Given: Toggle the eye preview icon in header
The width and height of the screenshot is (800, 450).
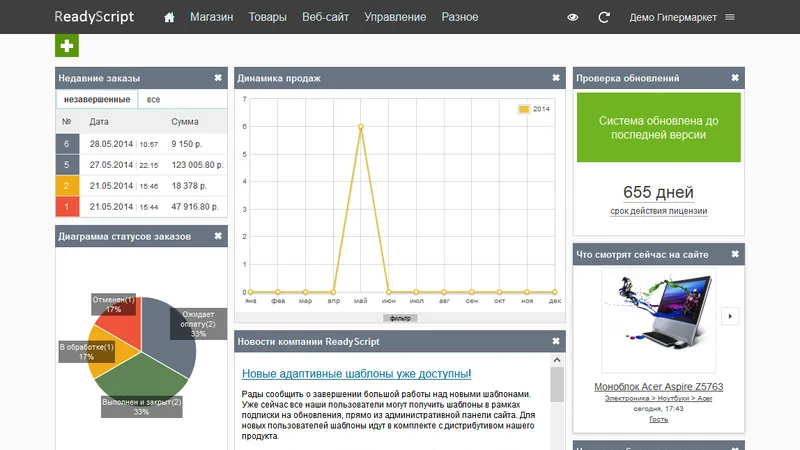Looking at the screenshot, I should (x=572, y=17).
